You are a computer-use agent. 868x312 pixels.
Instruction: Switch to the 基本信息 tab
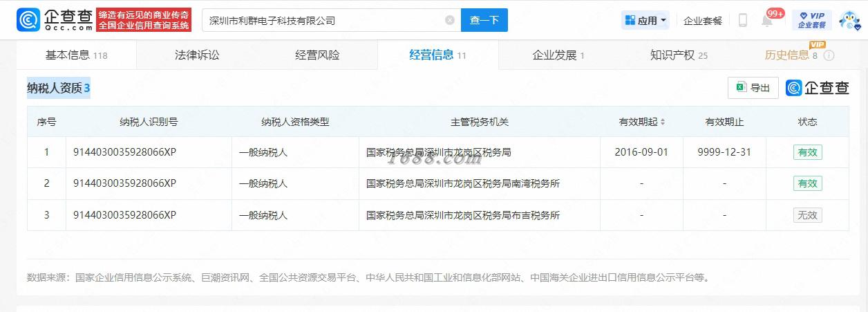tap(76, 55)
